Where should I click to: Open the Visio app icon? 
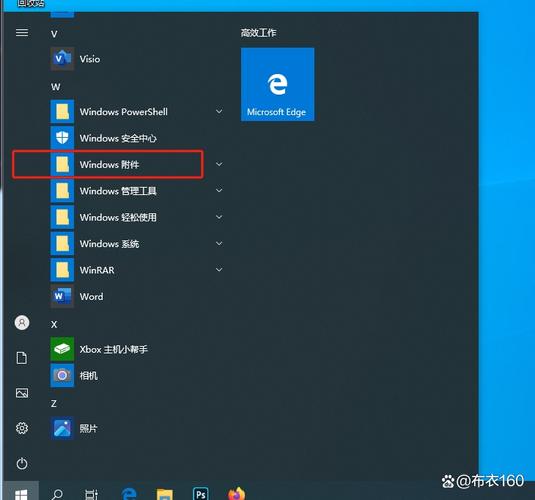click(62, 59)
